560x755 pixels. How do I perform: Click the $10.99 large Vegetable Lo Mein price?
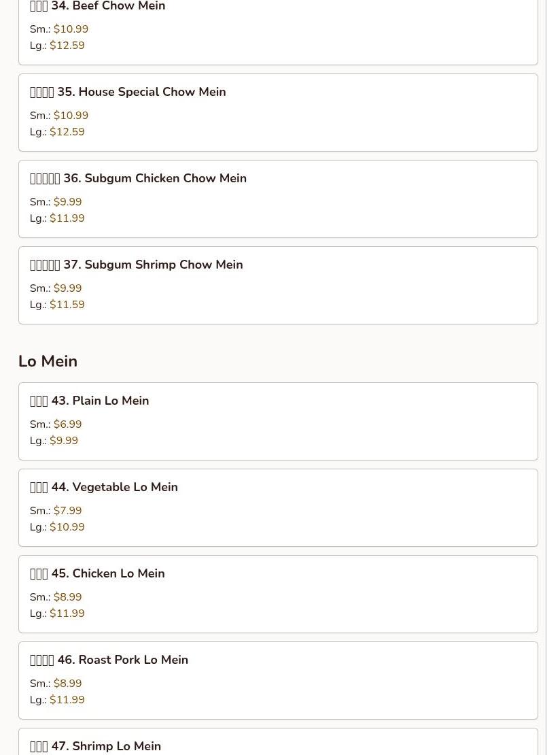67,526
